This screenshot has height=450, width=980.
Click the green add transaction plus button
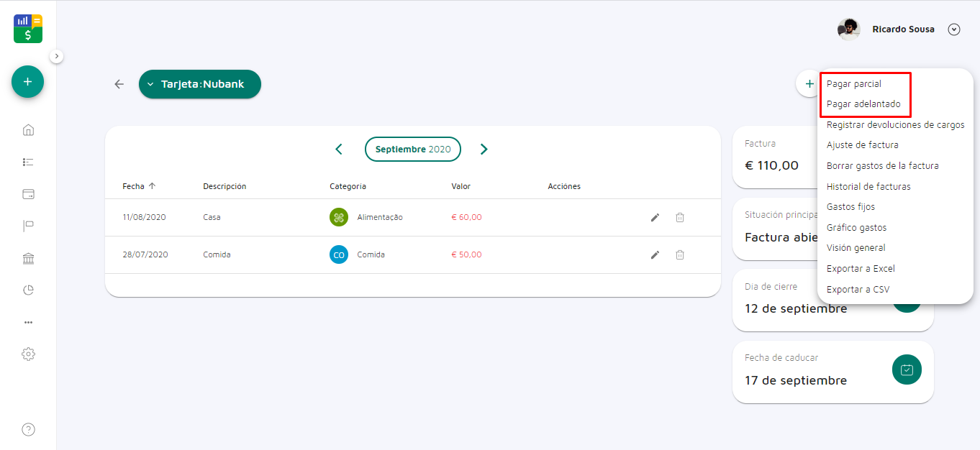pyautogui.click(x=27, y=82)
